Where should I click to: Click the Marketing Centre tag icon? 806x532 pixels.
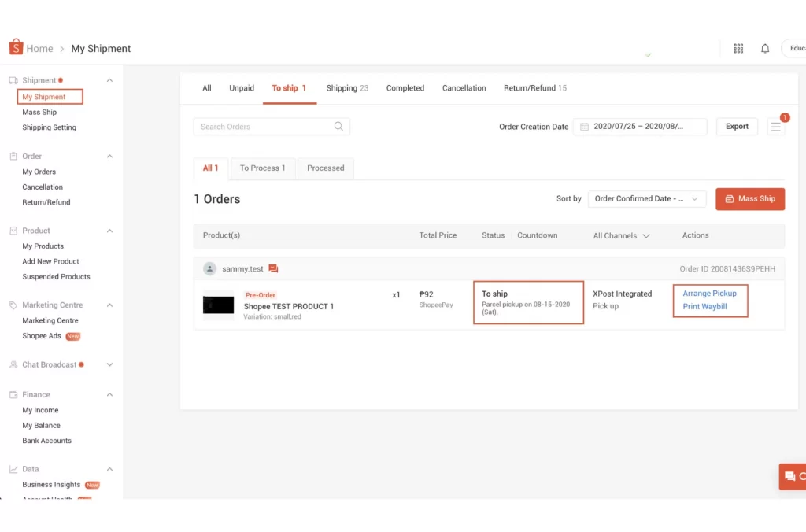coord(13,305)
